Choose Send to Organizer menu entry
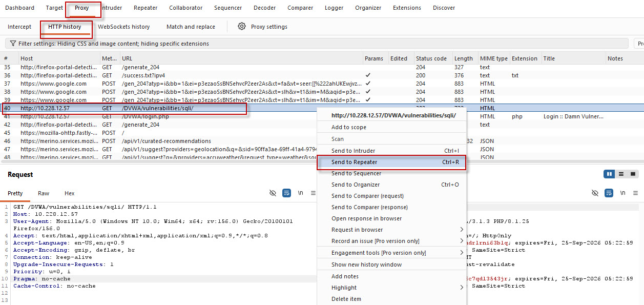 (x=392, y=185)
